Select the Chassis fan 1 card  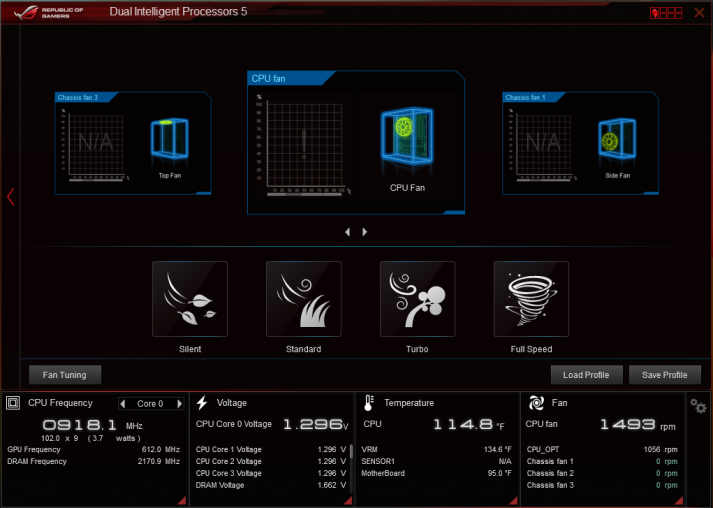coord(580,143)
